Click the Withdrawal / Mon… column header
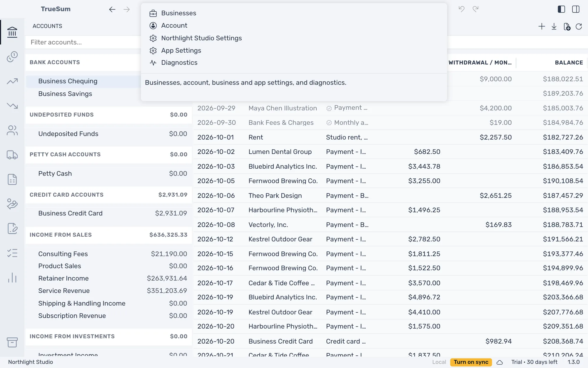Viewport: 588px width, 368px height. click(x=480, y=62)
